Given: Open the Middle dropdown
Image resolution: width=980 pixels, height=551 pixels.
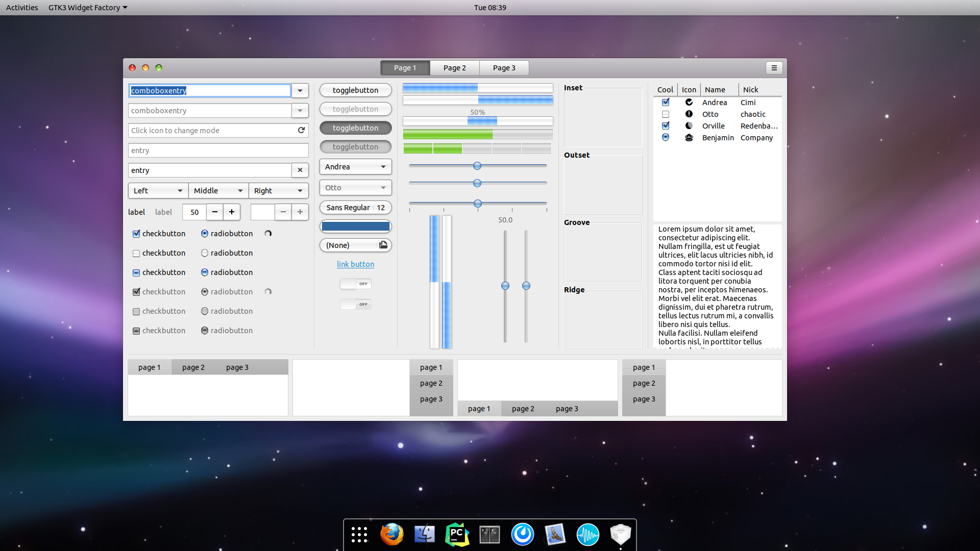Looking at the screenshot, I should (x=218, y=191).
